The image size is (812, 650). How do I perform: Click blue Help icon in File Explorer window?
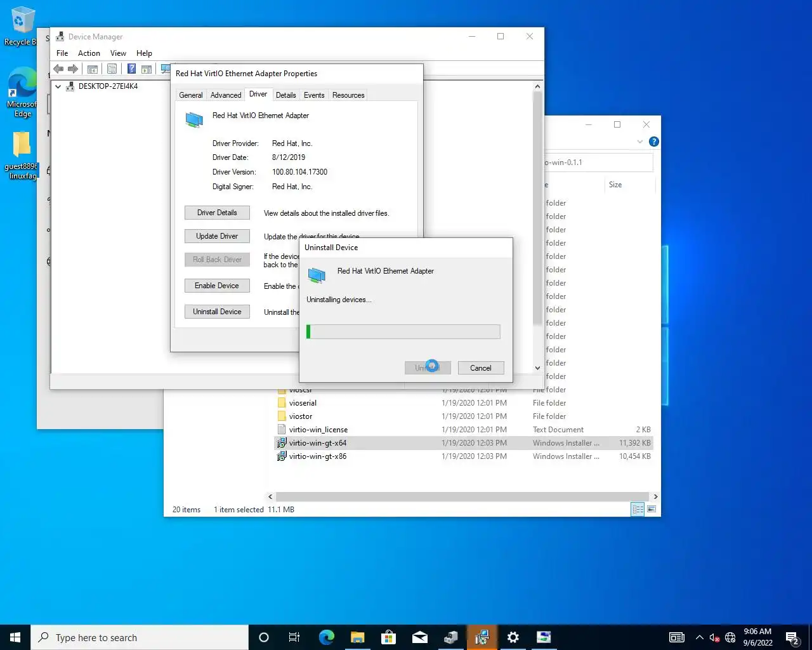click(654, 142)
